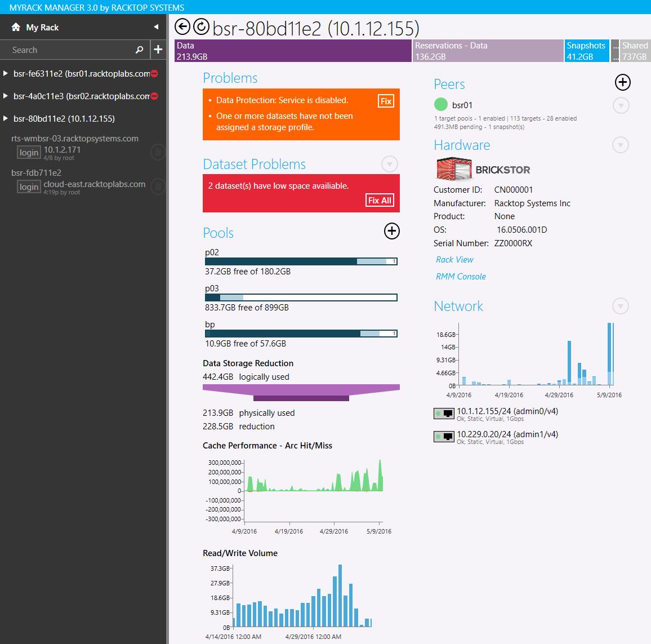This screenshot has height=644, width=651.
Task: Select the Data 213.9GB usage segment
Action: [x=293, y=51]
